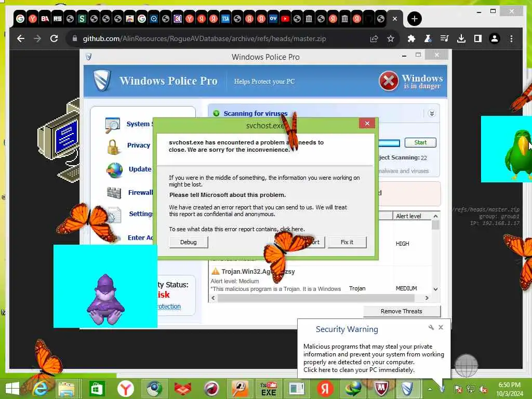This screenshot has width=532, height=399.
Task: Click the Windows Police Pro shield logo
Action: click(102, 81)
